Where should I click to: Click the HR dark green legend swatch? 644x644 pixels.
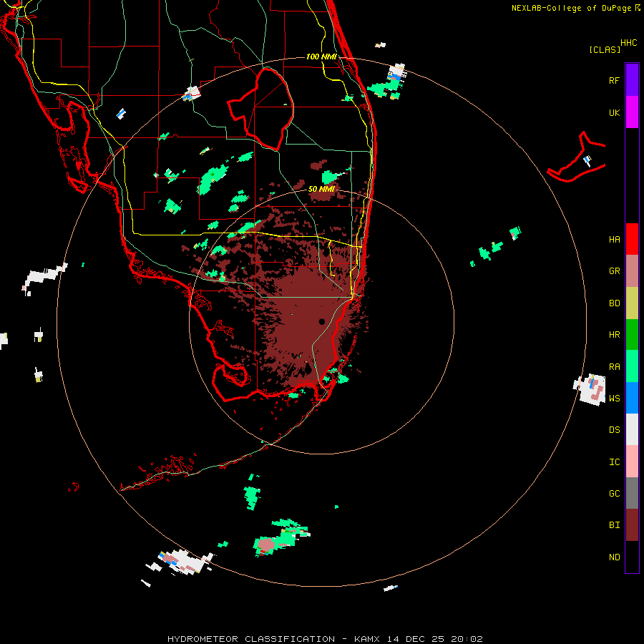point(632,334)
